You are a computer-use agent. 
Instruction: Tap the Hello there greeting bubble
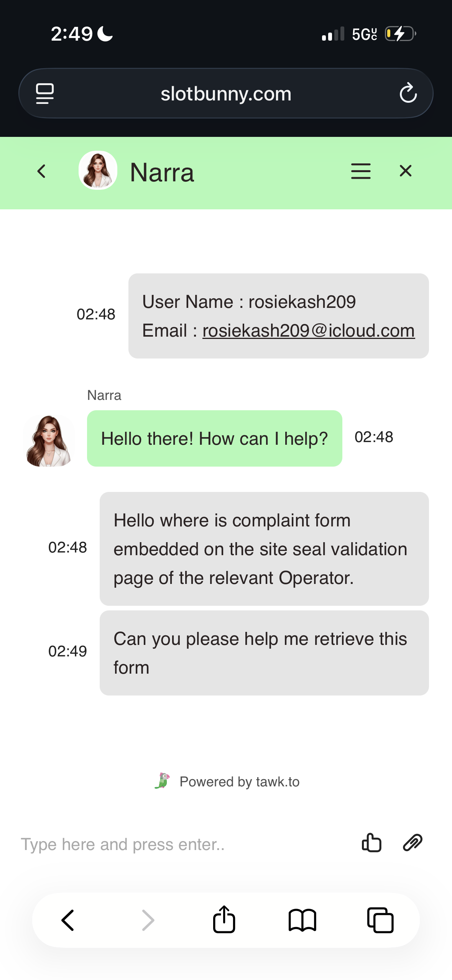(x=214, y=439)
